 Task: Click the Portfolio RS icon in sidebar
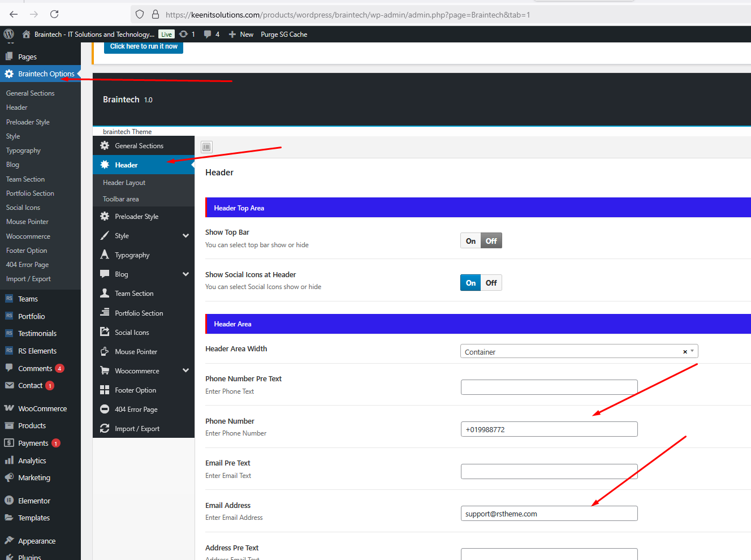click(9, 316)
